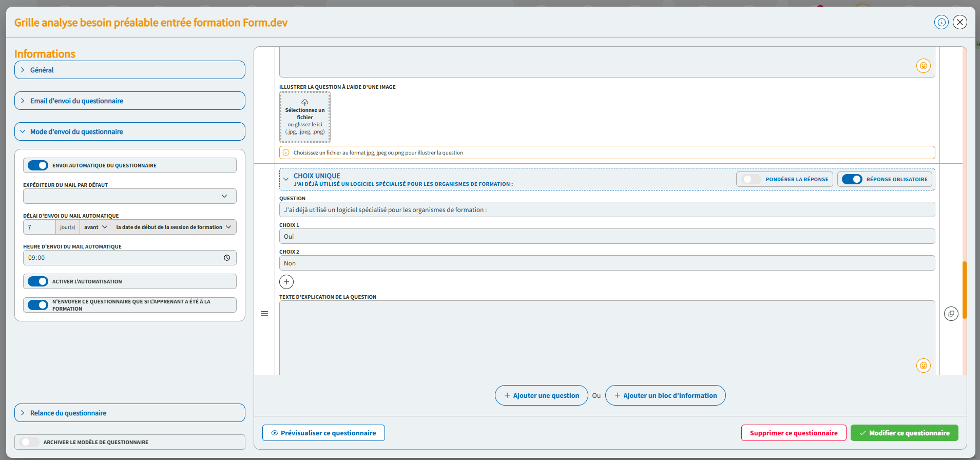The width and height of the screenshot is (980, 460).
Task: Add a new choice with the plus icon
Action: point(286,282)
